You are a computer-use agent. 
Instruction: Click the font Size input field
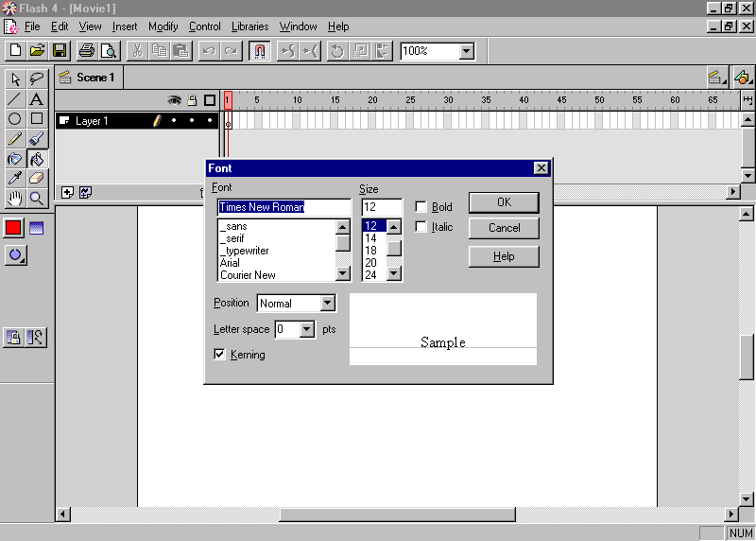point(382,207)
